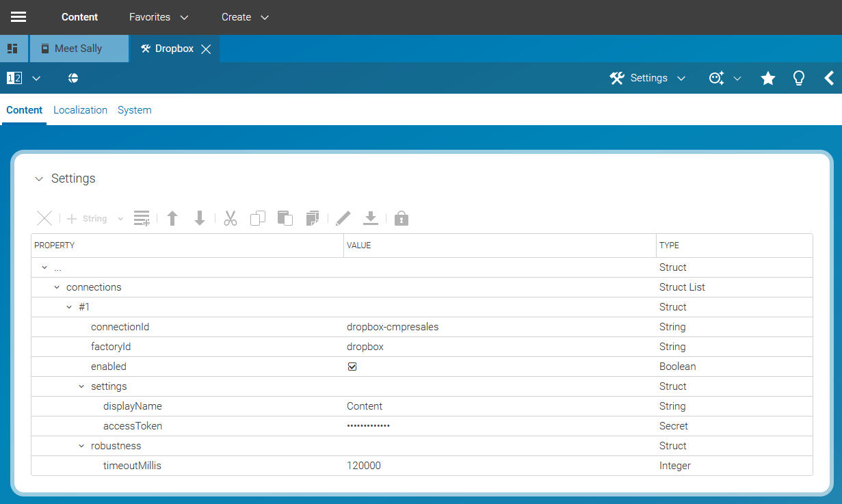Open the Favorites dropdown menu
This screenshot has width=842, height=504.
(x=159, y=17)
